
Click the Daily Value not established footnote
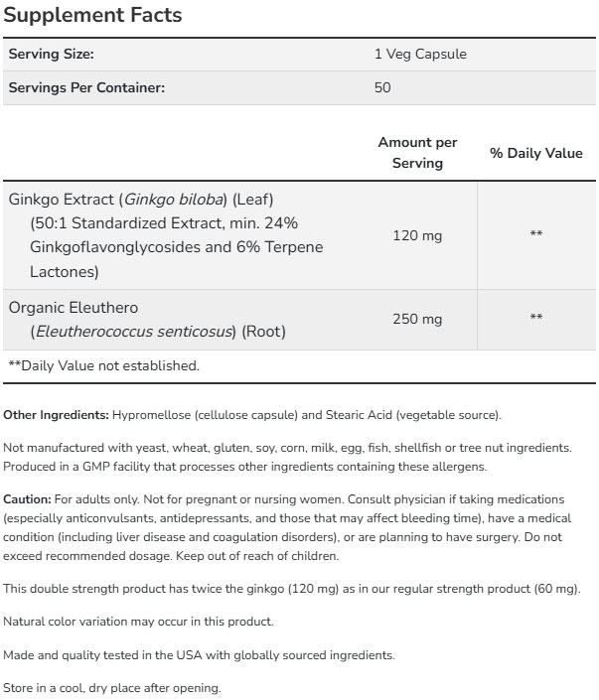pos(103,365)
